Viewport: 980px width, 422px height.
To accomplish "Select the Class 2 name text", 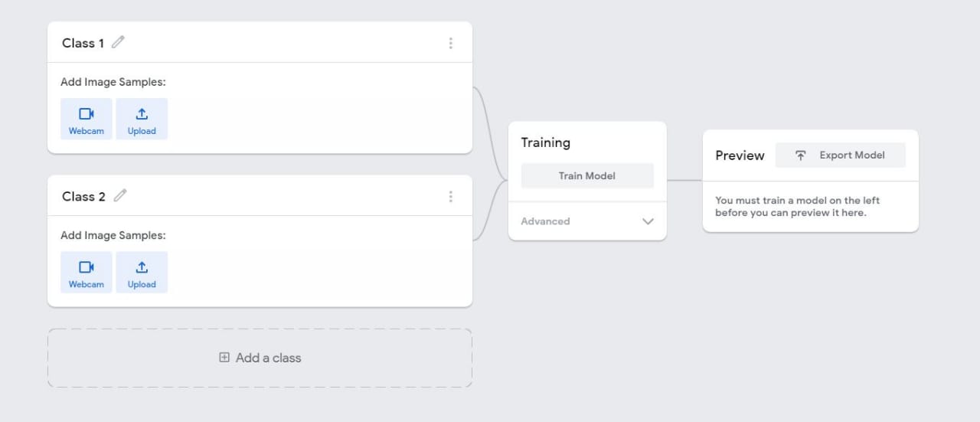I will pyautogui.click(x=83, y=197).
